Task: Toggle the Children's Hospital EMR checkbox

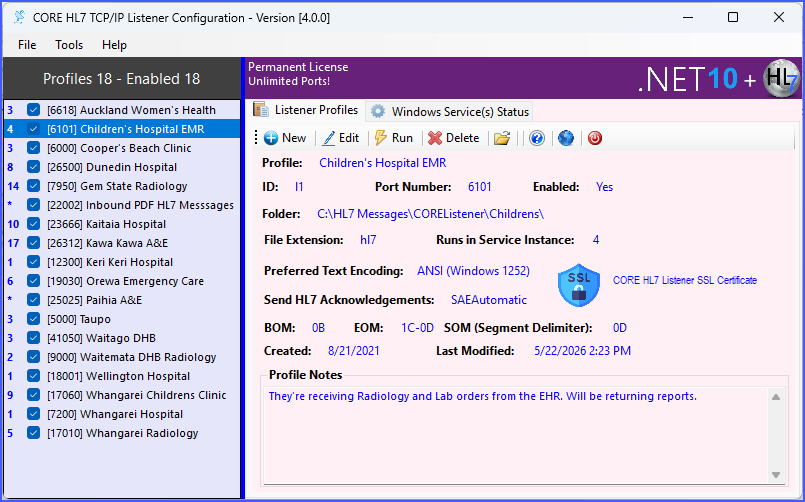Action: (x=33, y=129)
